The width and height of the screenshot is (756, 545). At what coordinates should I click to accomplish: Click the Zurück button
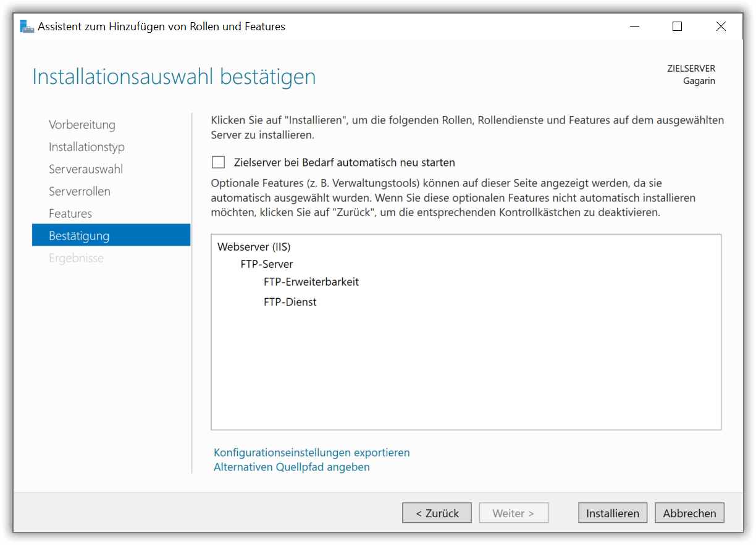(437, 513)
